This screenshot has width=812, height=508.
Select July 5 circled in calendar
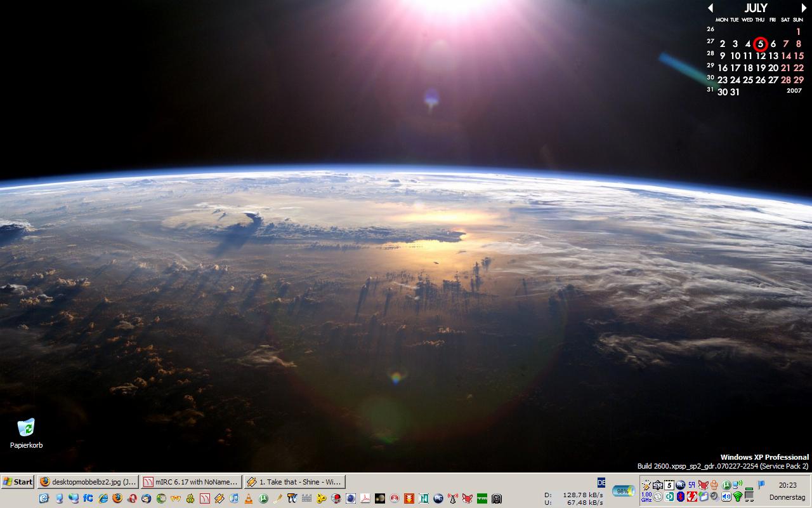point(761,44)
